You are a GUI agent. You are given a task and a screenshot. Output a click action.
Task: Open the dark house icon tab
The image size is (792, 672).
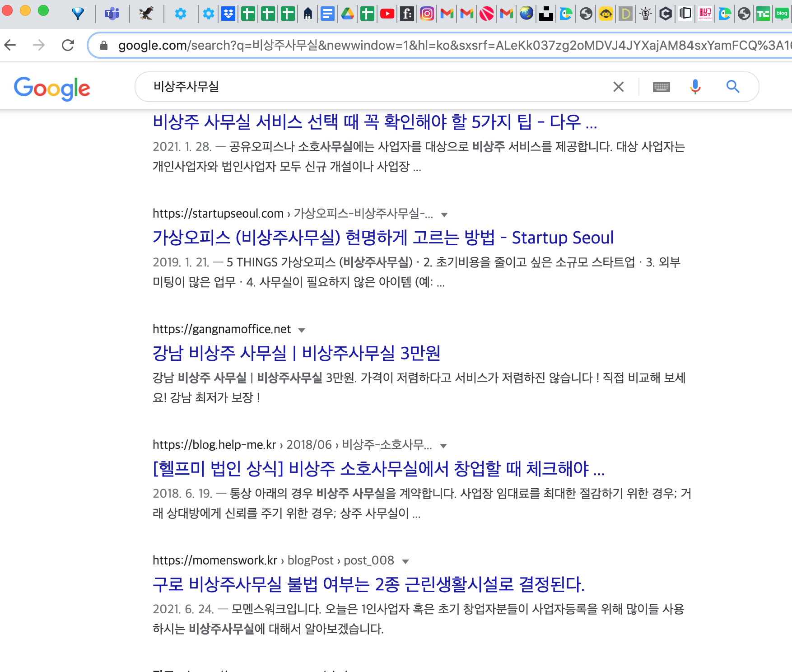click(307, 14)
